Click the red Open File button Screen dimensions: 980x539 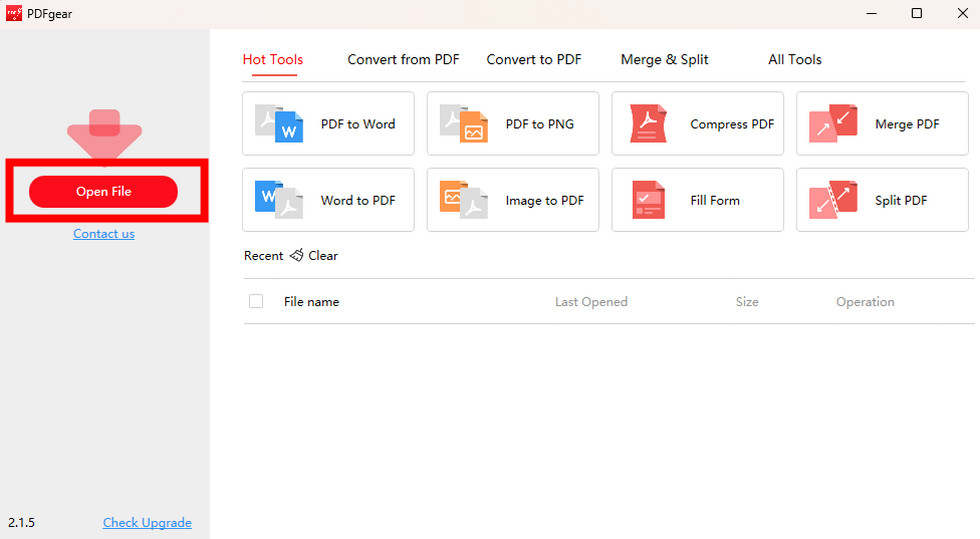104,191
